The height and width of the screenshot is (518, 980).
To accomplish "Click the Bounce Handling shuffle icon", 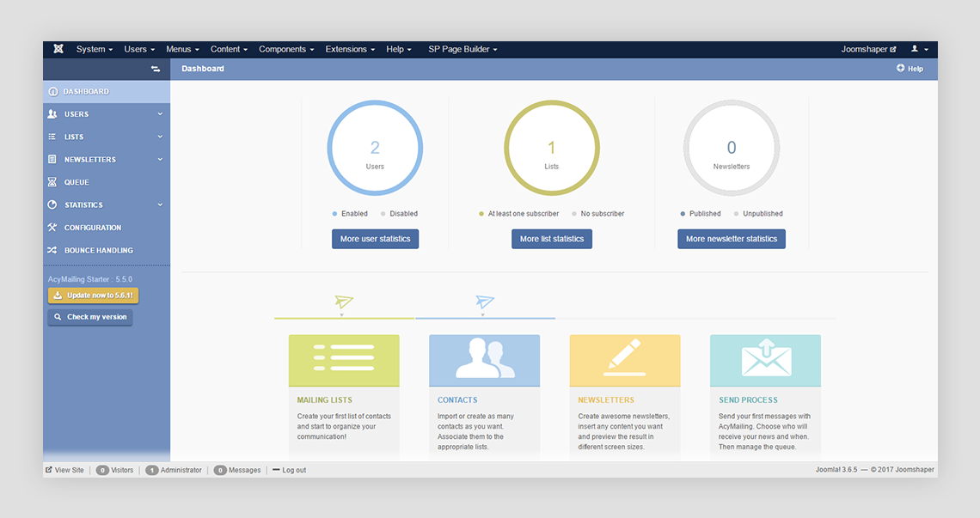I will click(52, 250).
